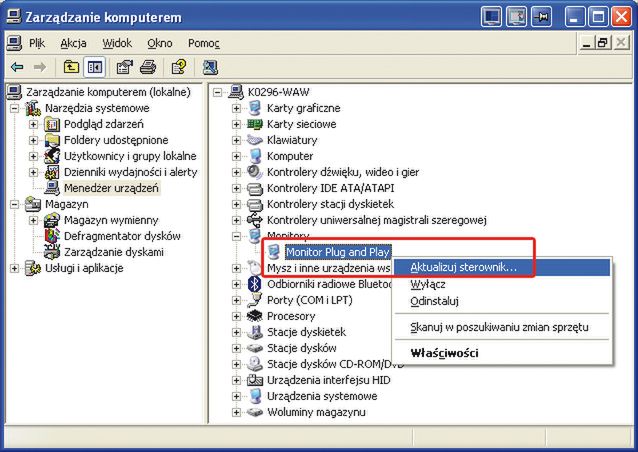
Task: Open the Widok menu
Action: 117,43
